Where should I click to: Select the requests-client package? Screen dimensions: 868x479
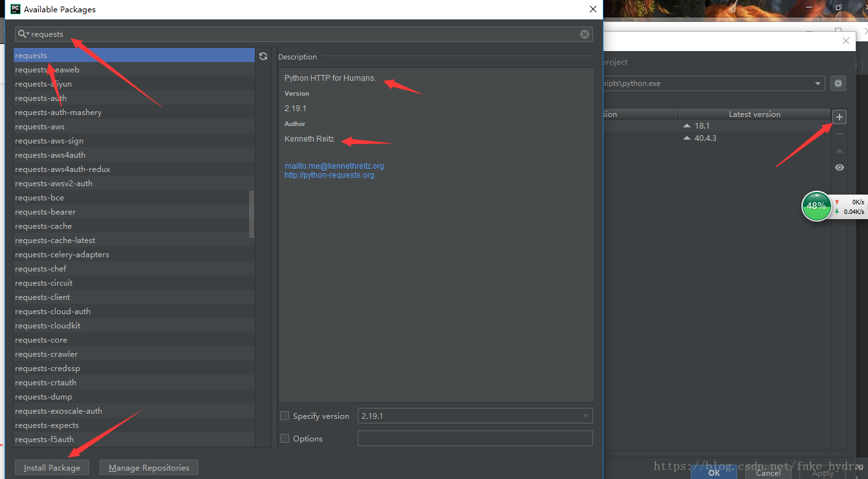134,297
